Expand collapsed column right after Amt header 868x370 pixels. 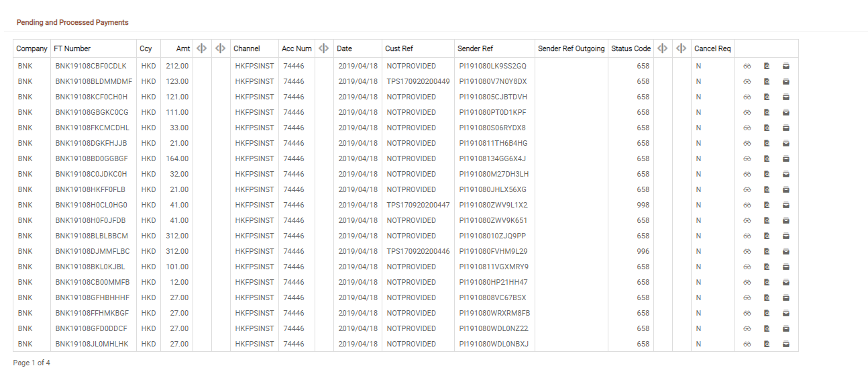tap(202, 48)
